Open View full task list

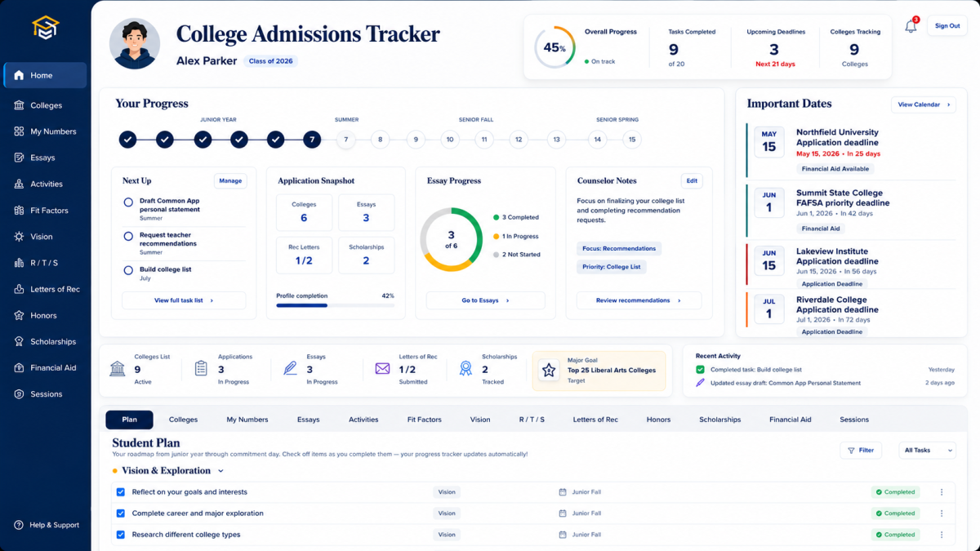click(x=184, y=300)
